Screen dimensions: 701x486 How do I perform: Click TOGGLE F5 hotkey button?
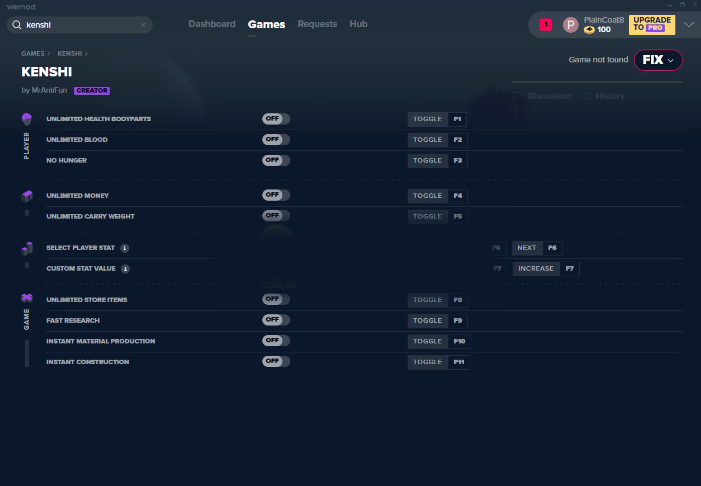[437, 216]
